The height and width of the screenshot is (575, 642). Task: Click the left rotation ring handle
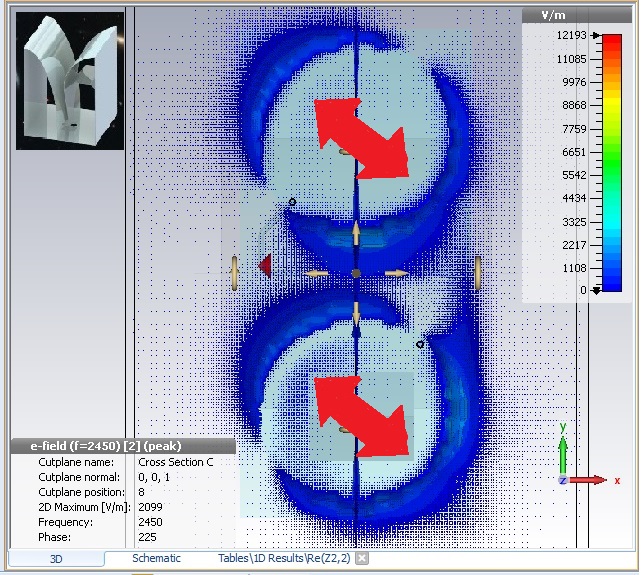coord(235,274)
